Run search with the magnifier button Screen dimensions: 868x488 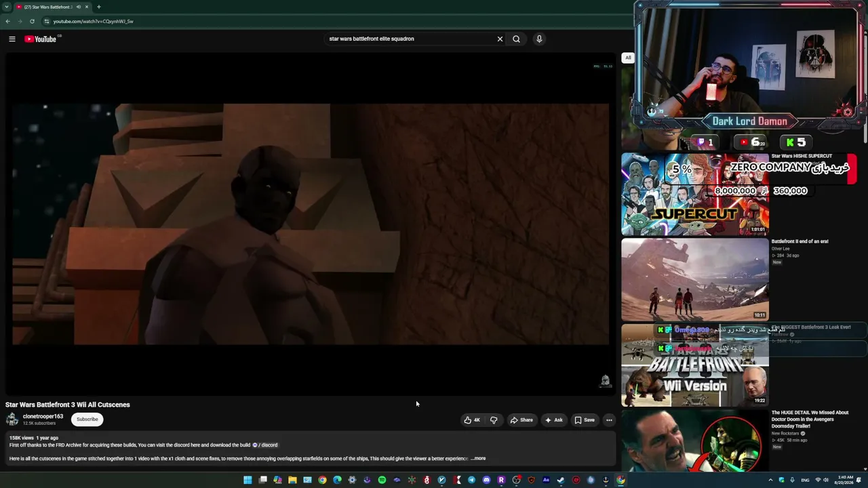coord(516,39)
